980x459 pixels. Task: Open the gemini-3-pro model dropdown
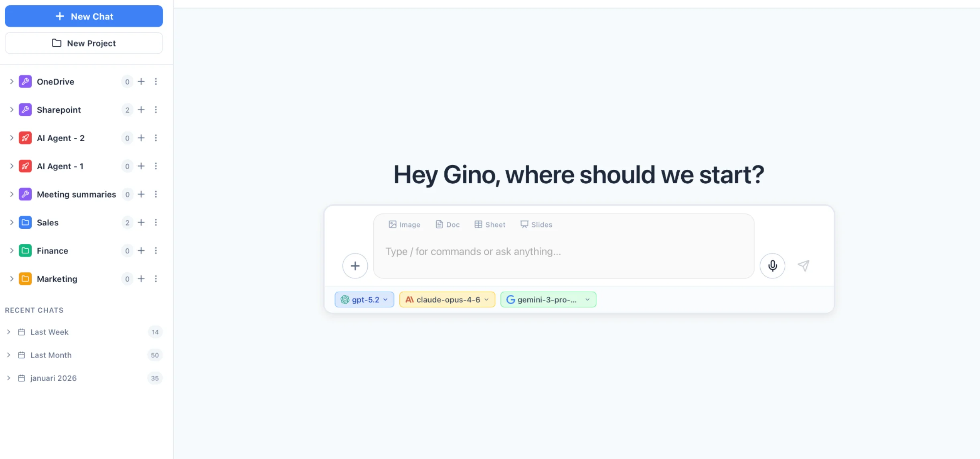pos(548,300)
